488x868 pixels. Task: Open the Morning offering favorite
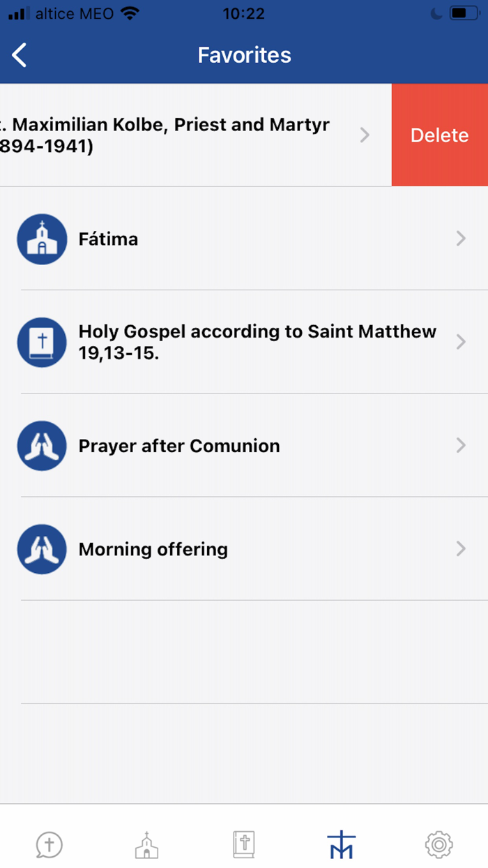coord(209,549)
